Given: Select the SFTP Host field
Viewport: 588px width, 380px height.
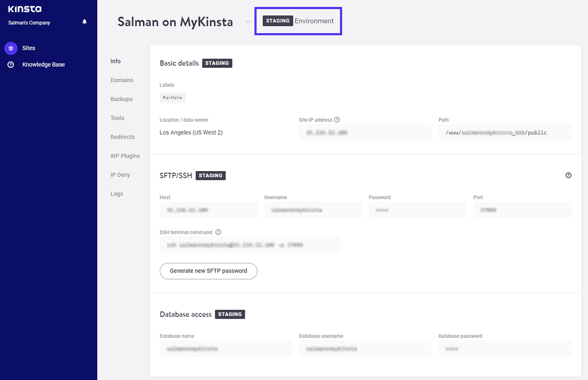Looking at the screenshot, I should (x=208, y=210).
